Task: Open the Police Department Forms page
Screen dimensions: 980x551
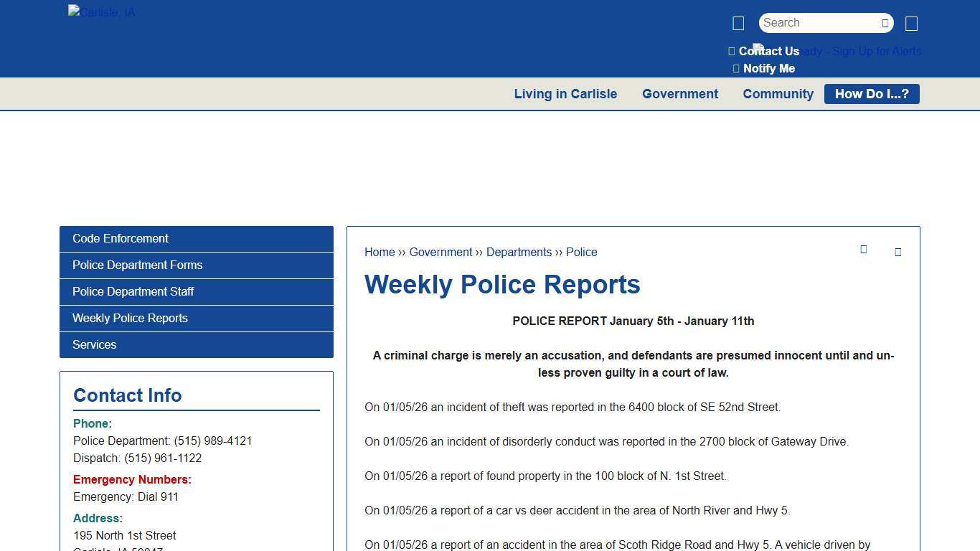Action: point(137,265)
